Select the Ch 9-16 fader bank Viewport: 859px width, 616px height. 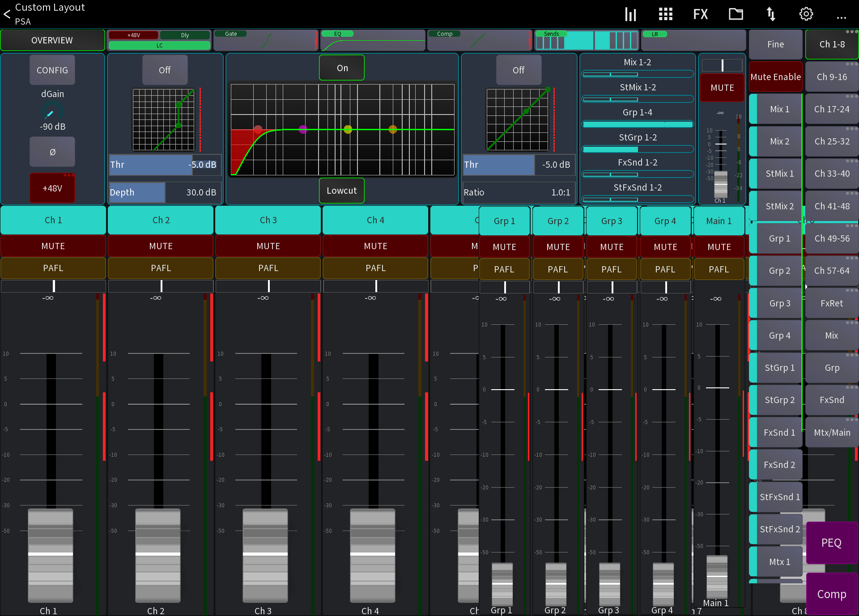831,76
